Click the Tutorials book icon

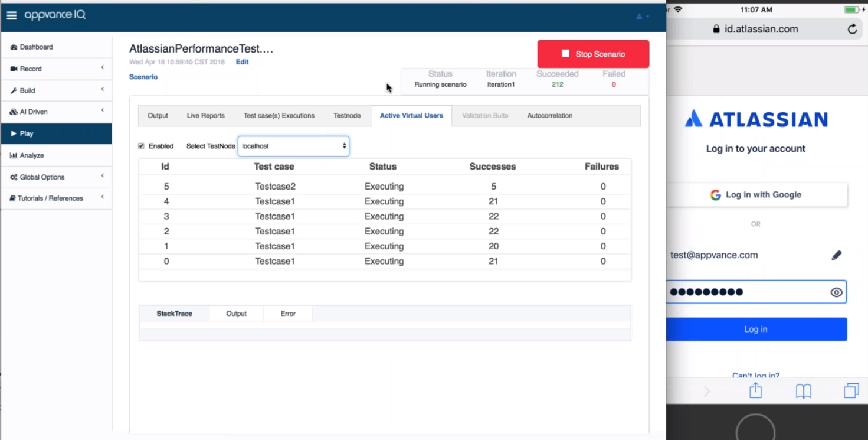[x=12, y=198]
